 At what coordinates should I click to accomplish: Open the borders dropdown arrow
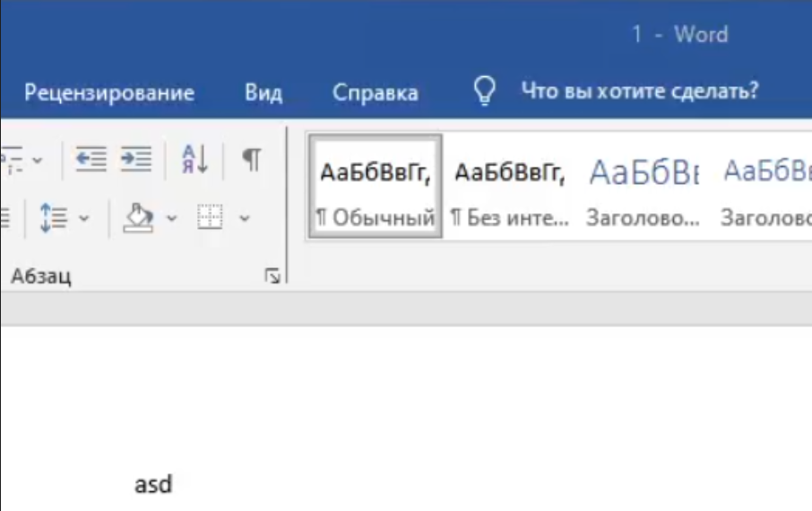[x=245, y=219]
